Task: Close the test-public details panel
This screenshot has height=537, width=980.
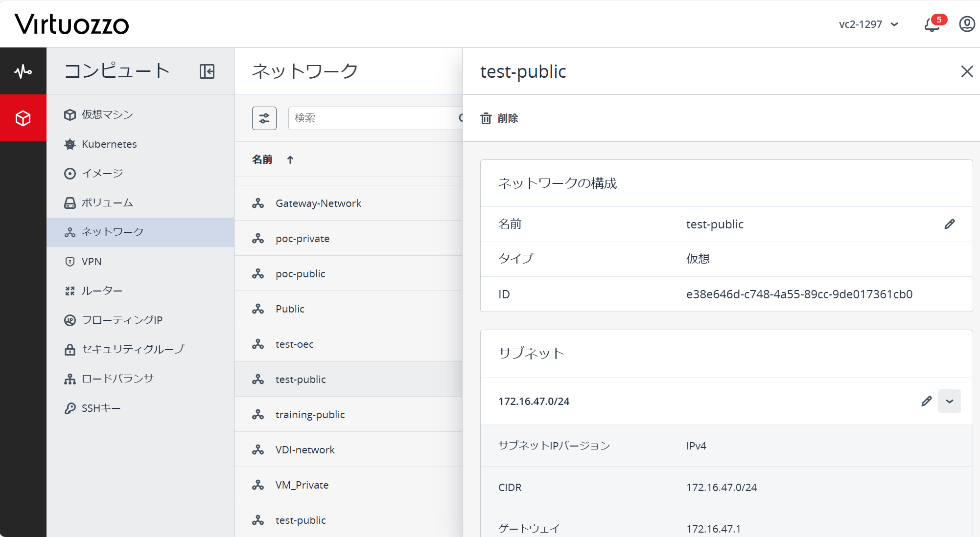Action: (967, 71)
